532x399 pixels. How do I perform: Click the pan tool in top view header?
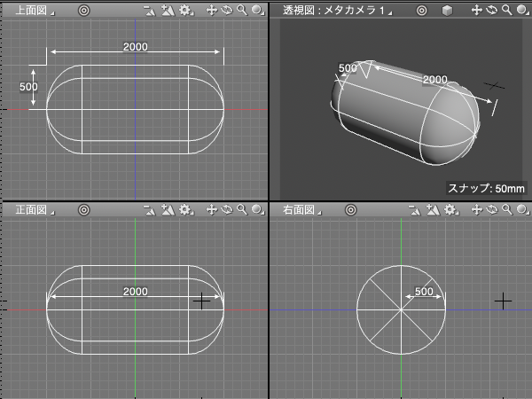pos(212,11)
